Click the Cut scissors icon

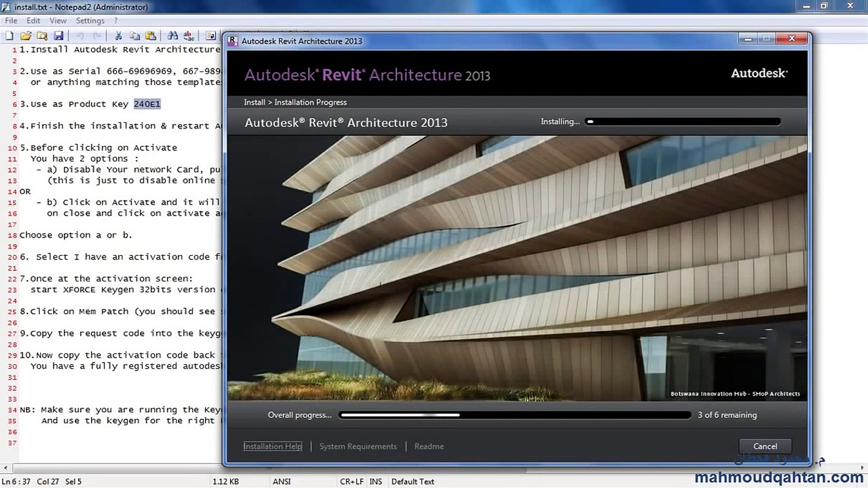[118, 36]
